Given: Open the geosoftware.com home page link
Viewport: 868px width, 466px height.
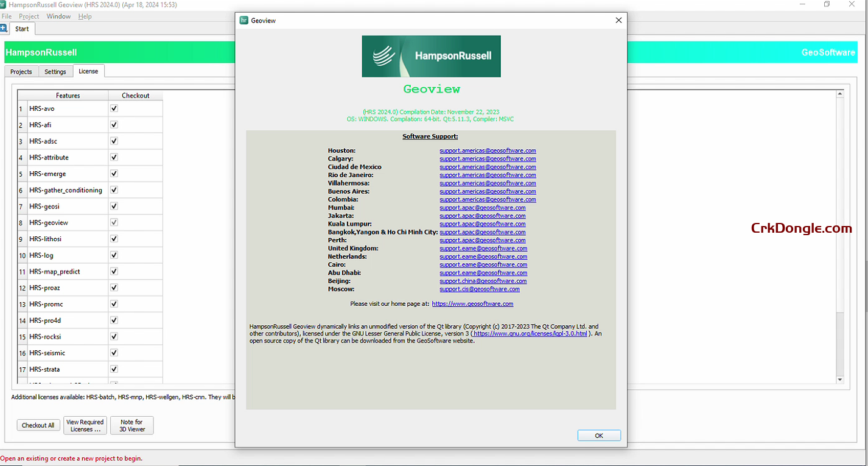Looking at the screenshot, I should tap(472, 303).
